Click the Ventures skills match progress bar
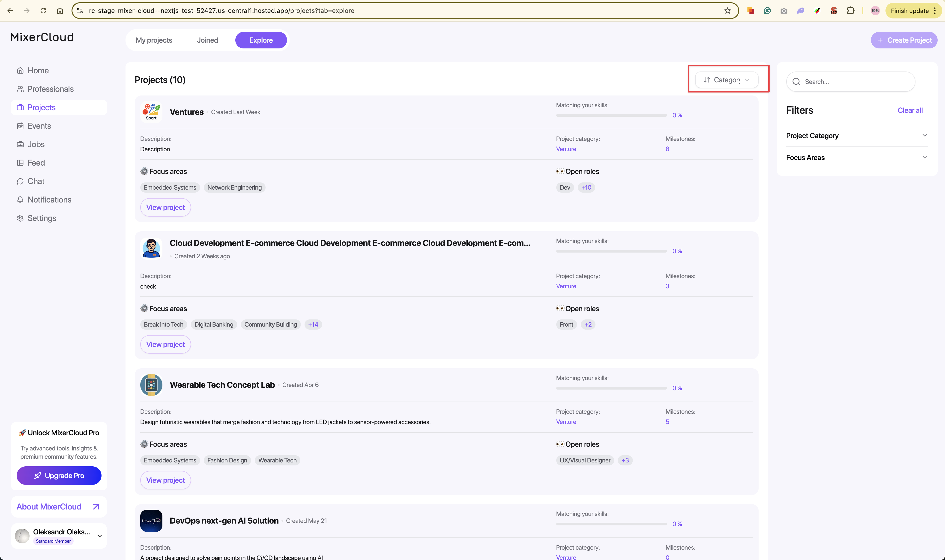This screenshot has height=560, width=945. (x=611, y=115)
